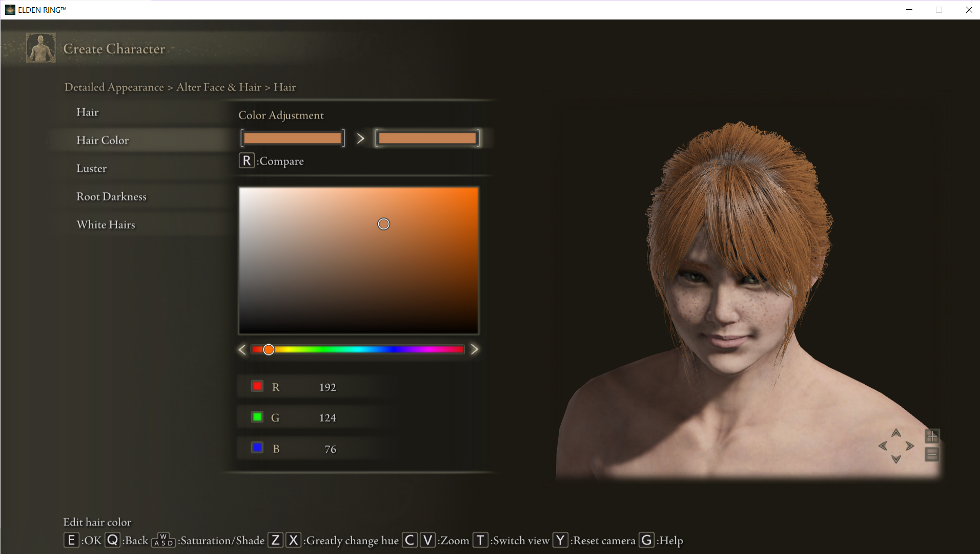980x554 pixels.
Task: Click the WASD Saturation/Shade key icon
Action: (164, 540)
